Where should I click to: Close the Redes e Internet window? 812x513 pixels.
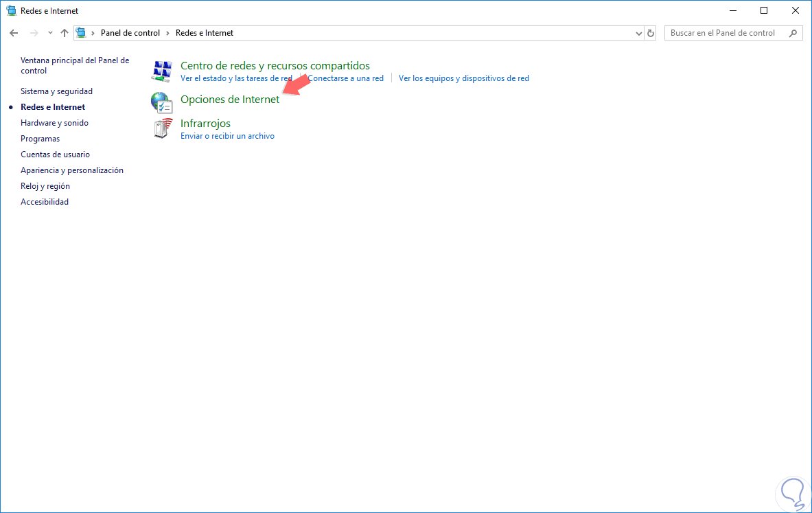[796, 10]
